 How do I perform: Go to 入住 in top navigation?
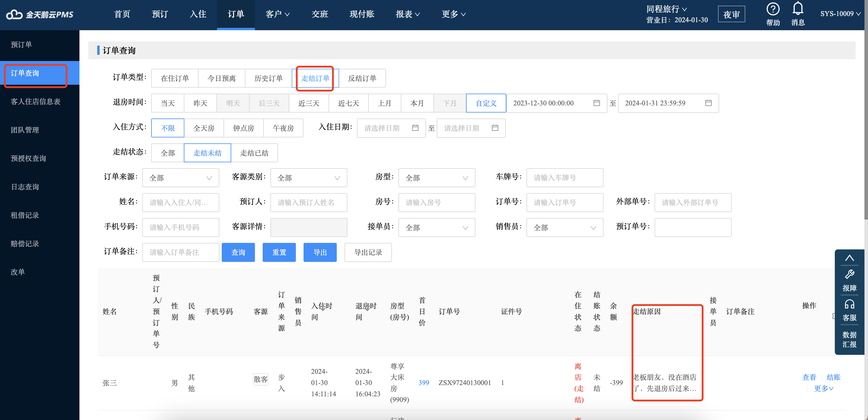coord(198,15)
